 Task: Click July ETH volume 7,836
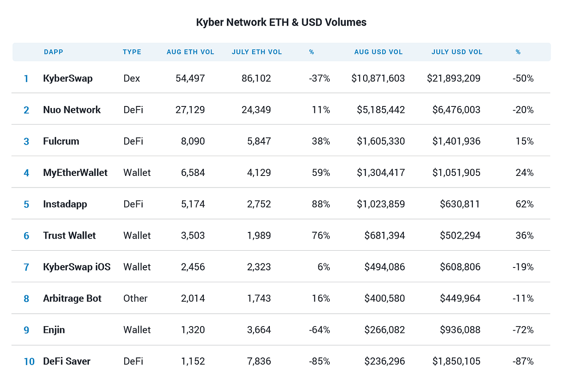(259, 361)
